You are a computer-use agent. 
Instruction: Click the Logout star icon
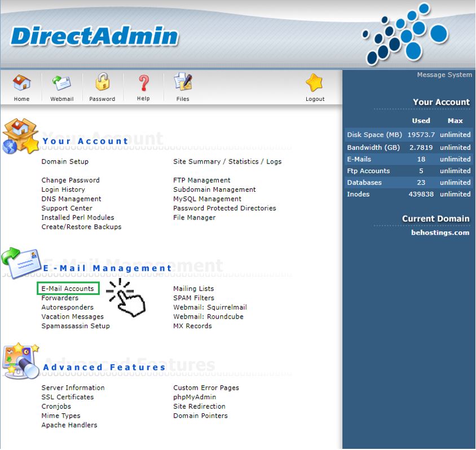coord(314,82)
